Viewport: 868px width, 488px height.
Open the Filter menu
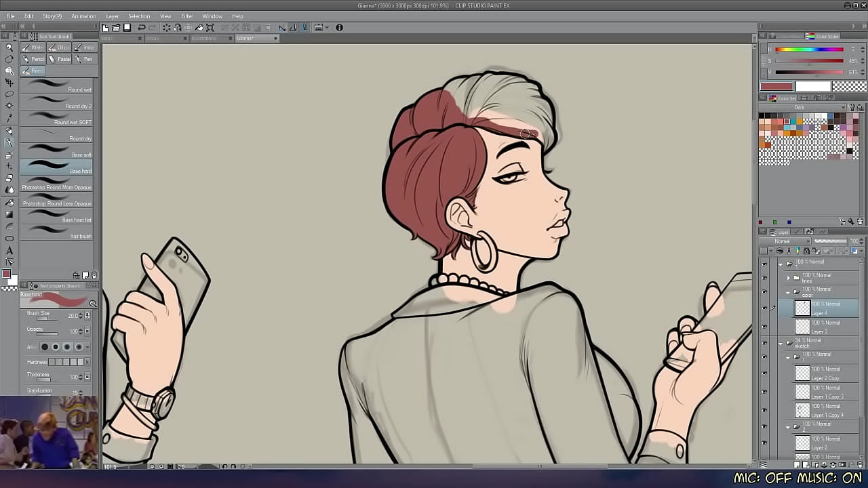(186, 16)
